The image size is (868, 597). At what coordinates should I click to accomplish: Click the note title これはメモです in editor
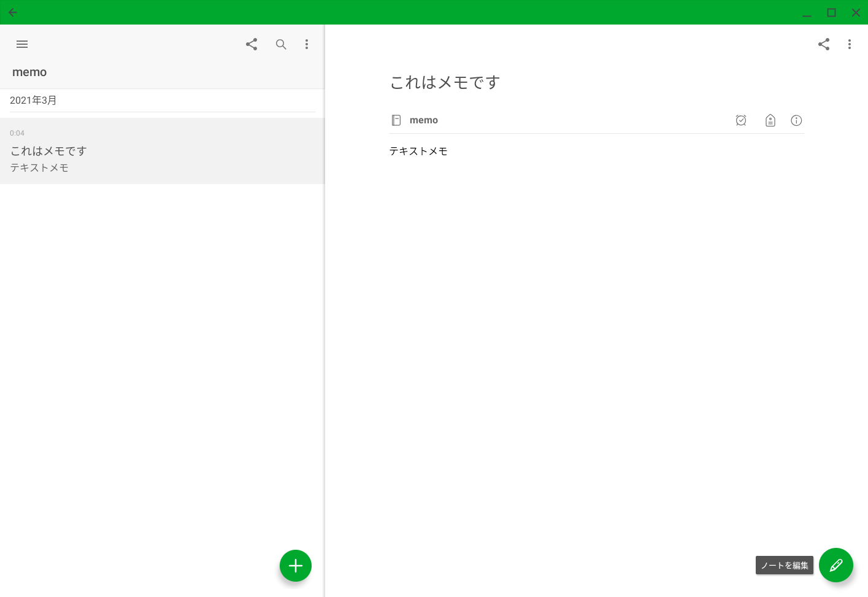[445, 82]
